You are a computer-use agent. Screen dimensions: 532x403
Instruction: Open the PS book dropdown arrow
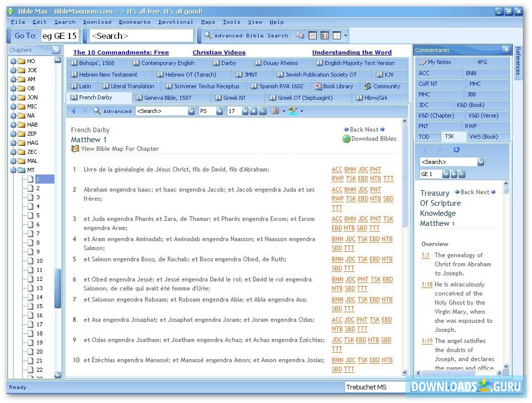[219, 111]
